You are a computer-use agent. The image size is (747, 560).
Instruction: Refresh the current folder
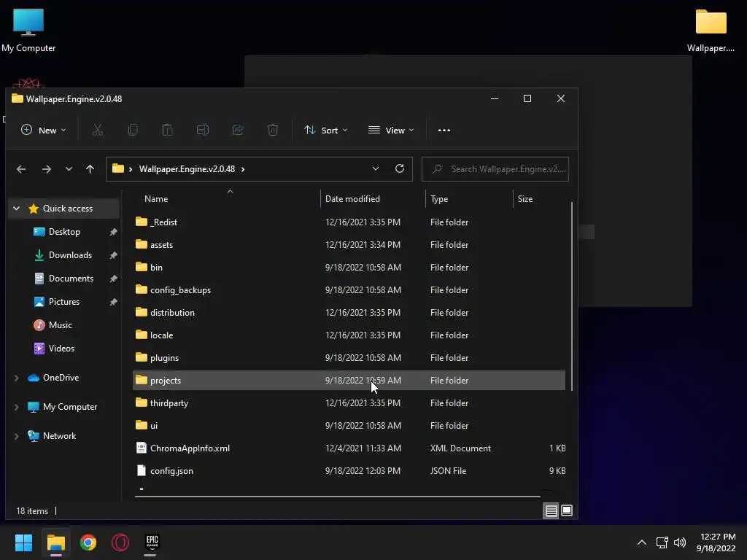click(400, 168)
